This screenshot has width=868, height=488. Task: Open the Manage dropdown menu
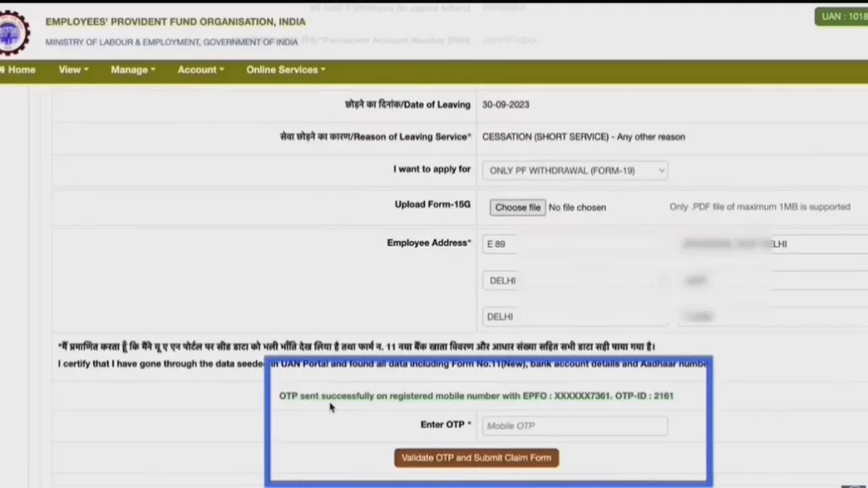click(132, 69)
